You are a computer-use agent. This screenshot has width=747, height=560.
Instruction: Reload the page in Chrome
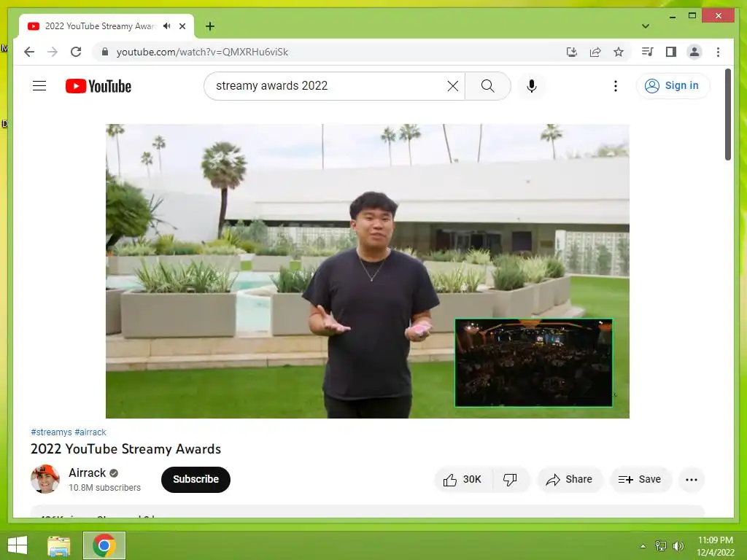[76, 52]
